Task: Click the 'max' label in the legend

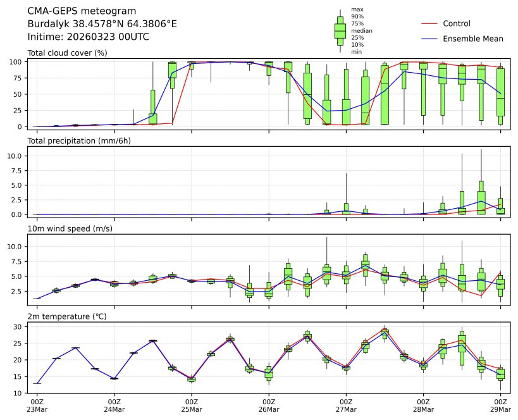Action: [x=357, y=9]
